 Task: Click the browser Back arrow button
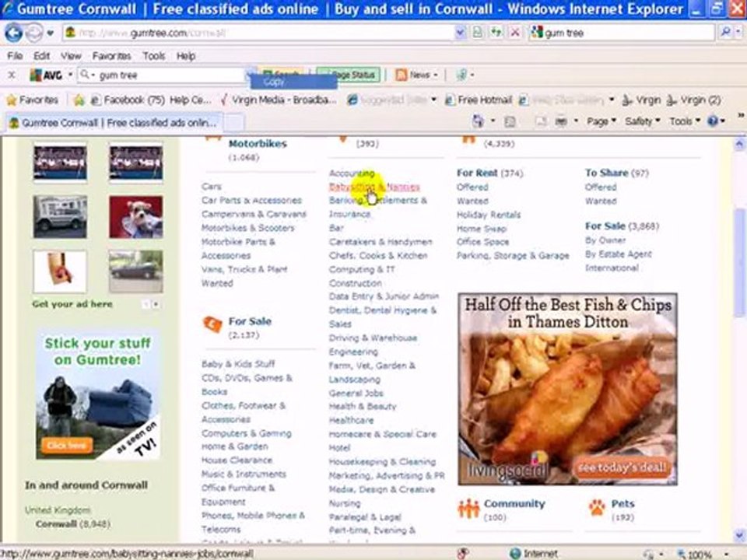click(x=13, y=33)
